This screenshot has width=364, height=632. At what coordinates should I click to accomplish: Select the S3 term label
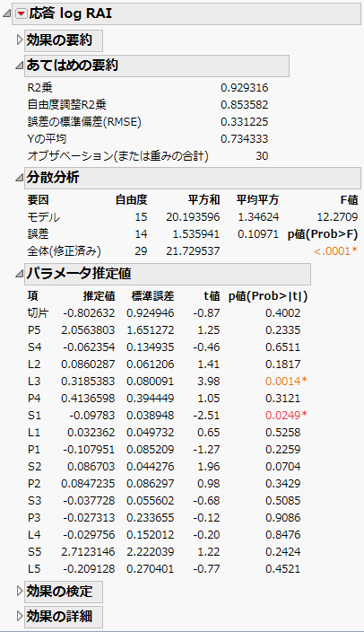click(34, 501)
